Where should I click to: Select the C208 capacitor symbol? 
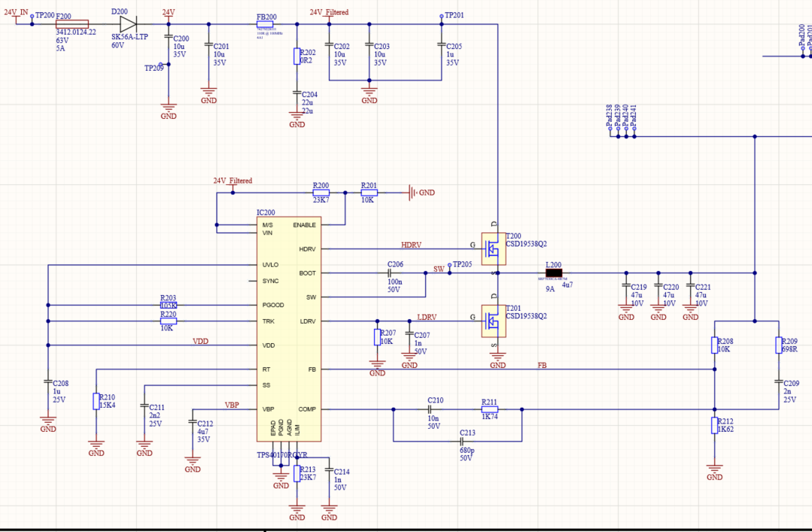48,382
